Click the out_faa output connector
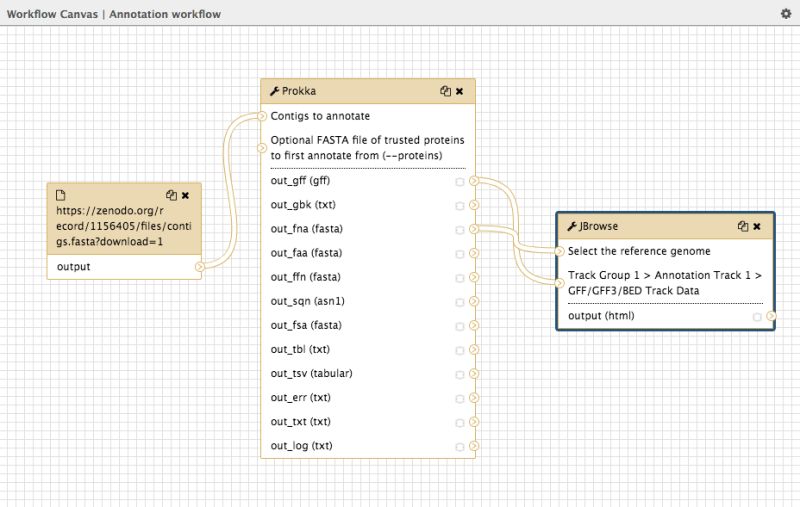This screenshot has height=507, width=800. [474, 253]
